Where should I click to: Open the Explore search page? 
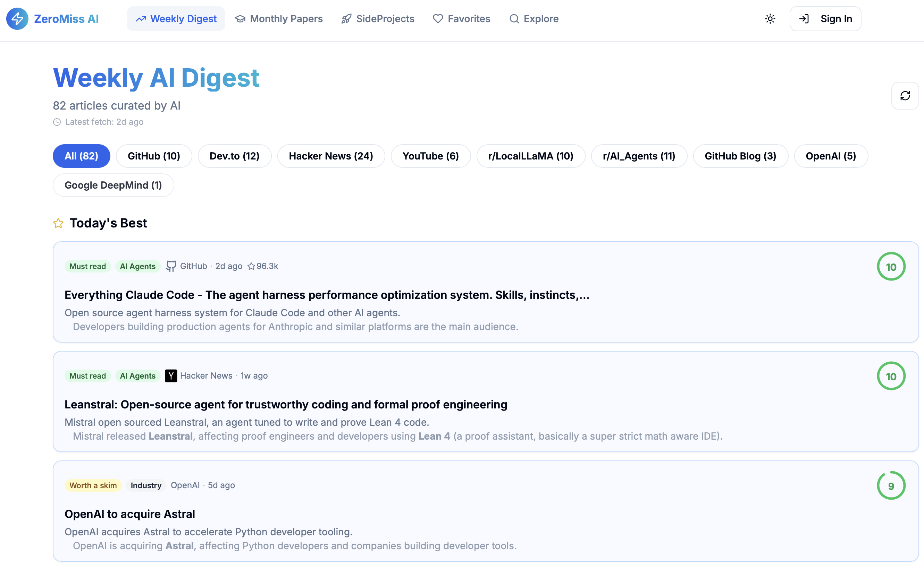point(534,19)
